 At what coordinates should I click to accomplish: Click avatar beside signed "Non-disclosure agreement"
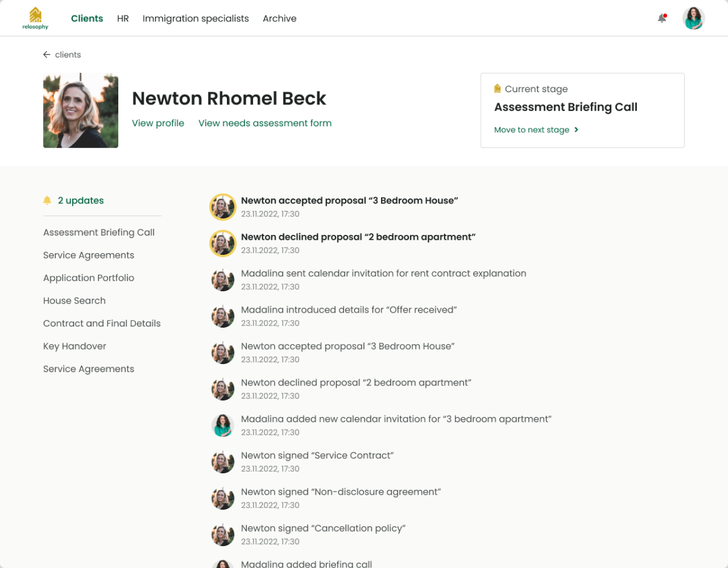223,498
